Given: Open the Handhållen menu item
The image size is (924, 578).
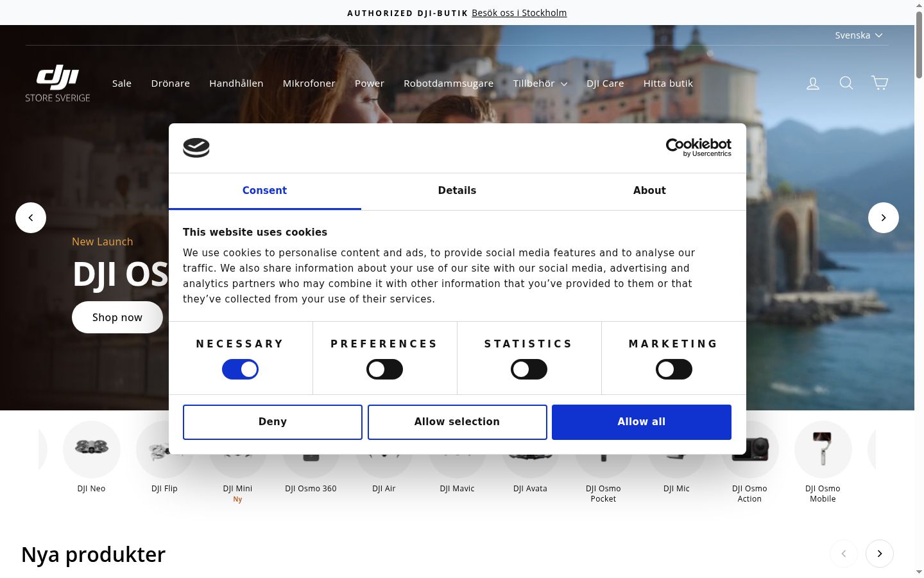Looking at the screenshot, I should [236, 83].
